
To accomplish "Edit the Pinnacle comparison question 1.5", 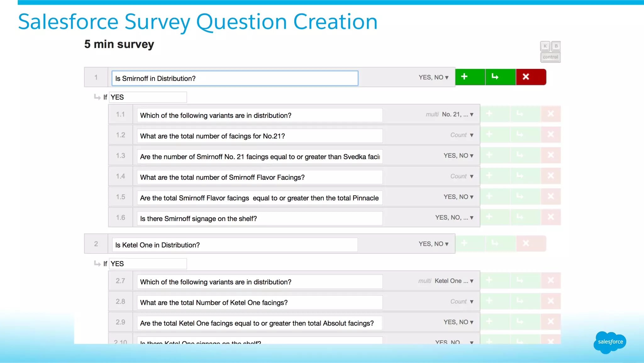I will (x=260, y=198).
